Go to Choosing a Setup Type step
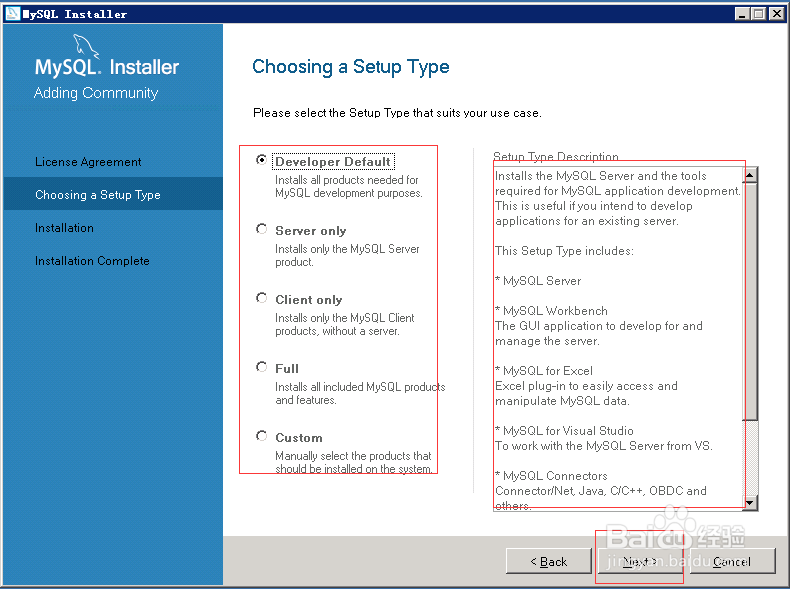 [98, 194]
